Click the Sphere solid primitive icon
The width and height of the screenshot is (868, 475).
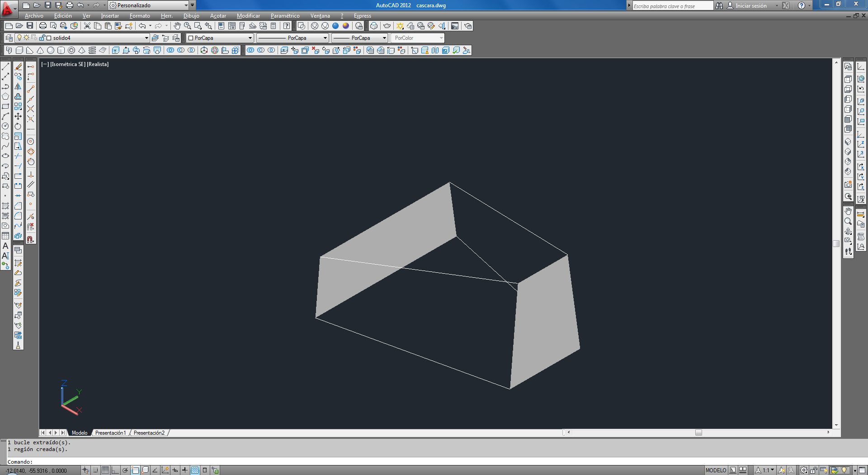click(51, 50)
